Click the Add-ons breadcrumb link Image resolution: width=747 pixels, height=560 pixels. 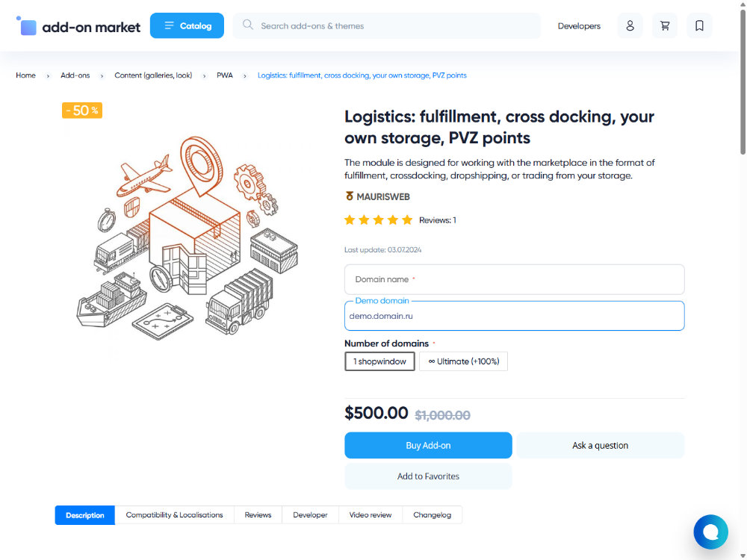pyautogui.click(x=75, y=75)
